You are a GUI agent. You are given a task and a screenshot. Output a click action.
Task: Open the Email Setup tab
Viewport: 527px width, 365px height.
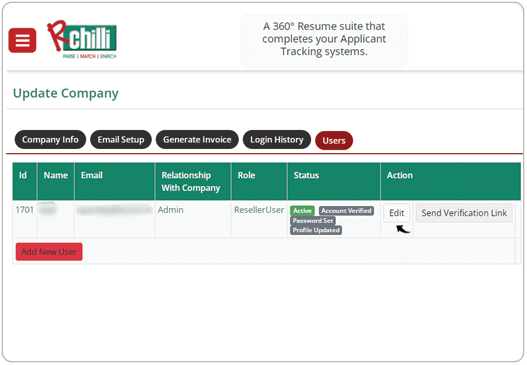coord(121,139)
